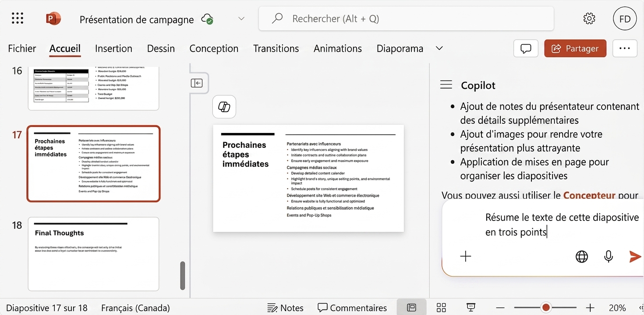Open the comments pane button
The height and width of the screenshot is (315, 644).
526,49
